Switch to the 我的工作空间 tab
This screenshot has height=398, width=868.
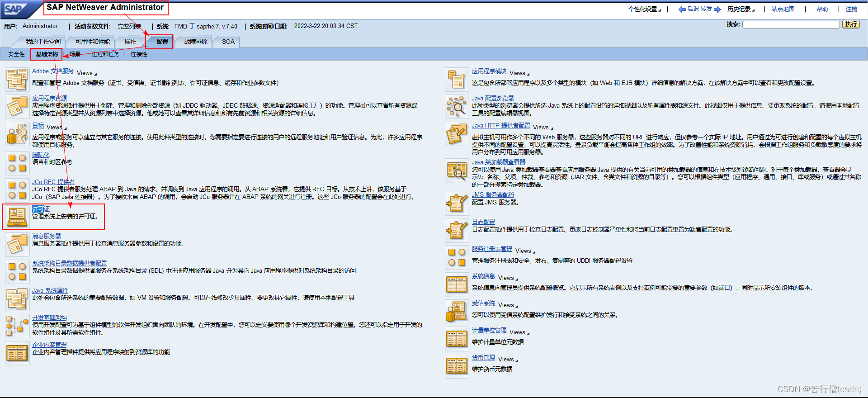click(x=43, y=42)
